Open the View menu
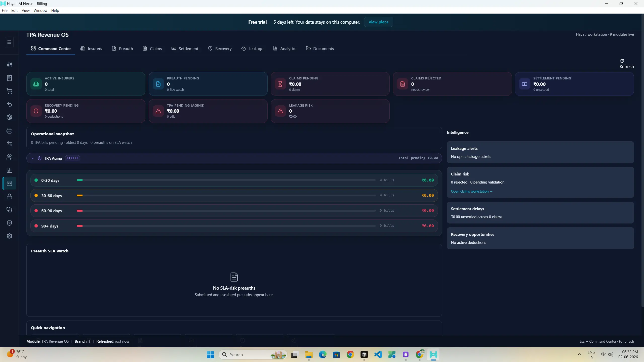Screen dimensions: 644x362 [x=25, y=10]
